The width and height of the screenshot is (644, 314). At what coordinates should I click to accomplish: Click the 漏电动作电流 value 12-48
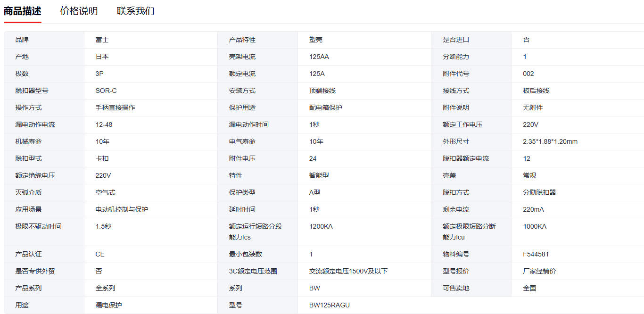coord(104,124)
